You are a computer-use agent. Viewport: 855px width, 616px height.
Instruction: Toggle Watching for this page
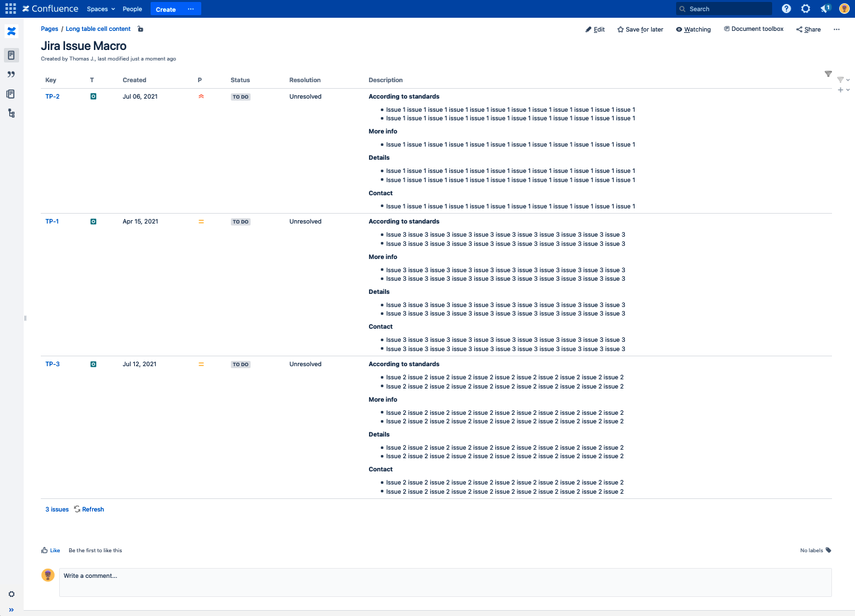pyautogui.click(x=693, y=29)
